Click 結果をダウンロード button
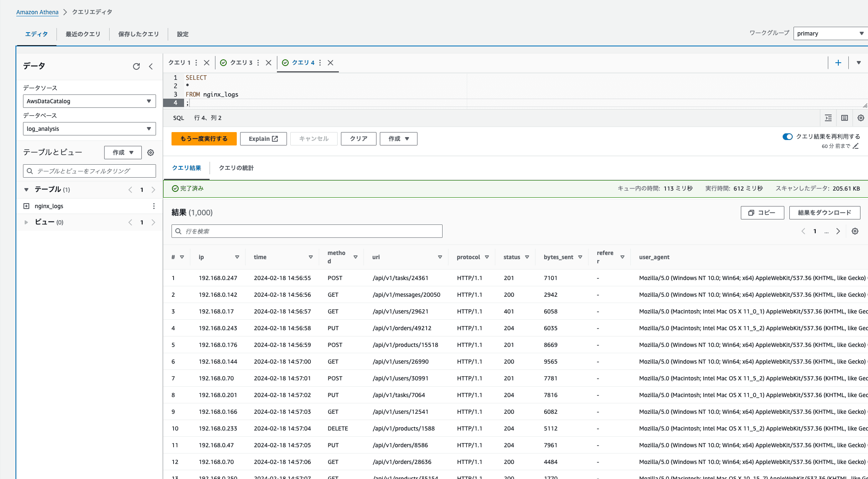Screen dimensions: 868x479 pos(824,213)
